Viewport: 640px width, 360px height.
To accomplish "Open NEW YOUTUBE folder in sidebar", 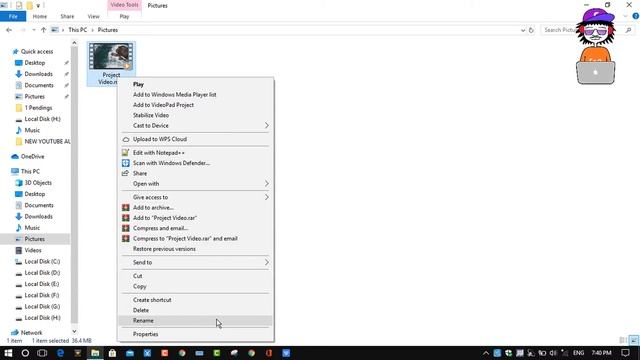I will pyautogui.click(x=47, y=142).
